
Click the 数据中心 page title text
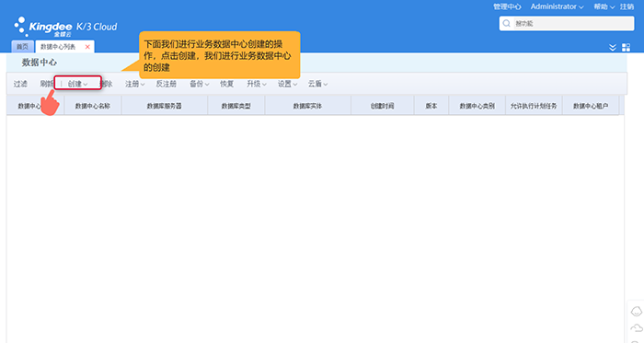coord(39,63)
